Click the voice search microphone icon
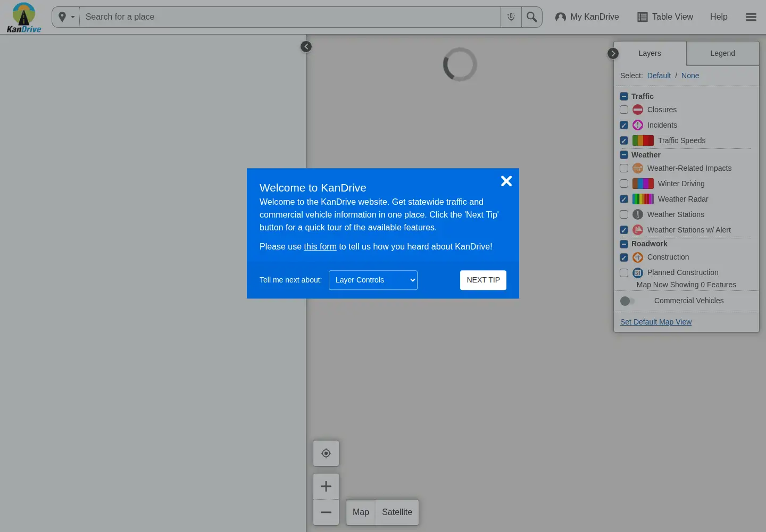766x532 pixels. coord(511,17)
